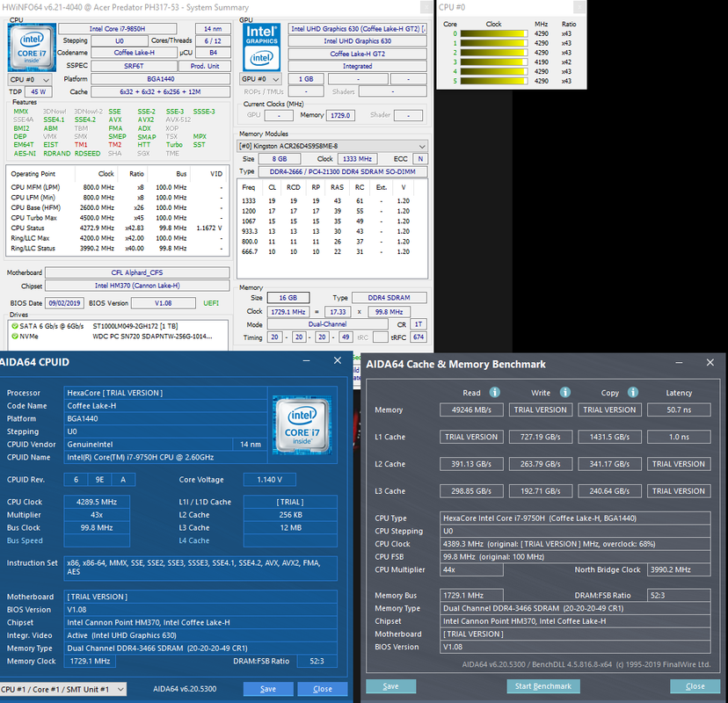The height and width of the screenshot is (703, 728).
Task: Click the NVMe drive green status icon
Action: (15, 337)
